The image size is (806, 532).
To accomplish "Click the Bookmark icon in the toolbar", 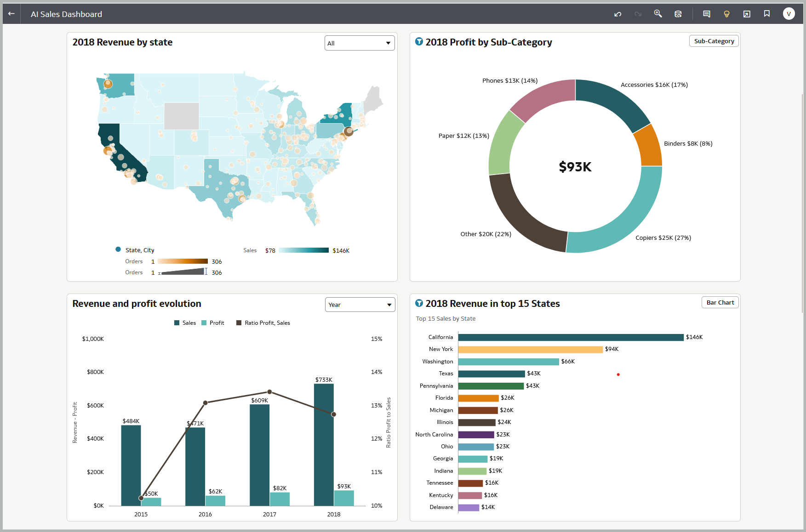I will pyautogui.click(x=766, y=14).
